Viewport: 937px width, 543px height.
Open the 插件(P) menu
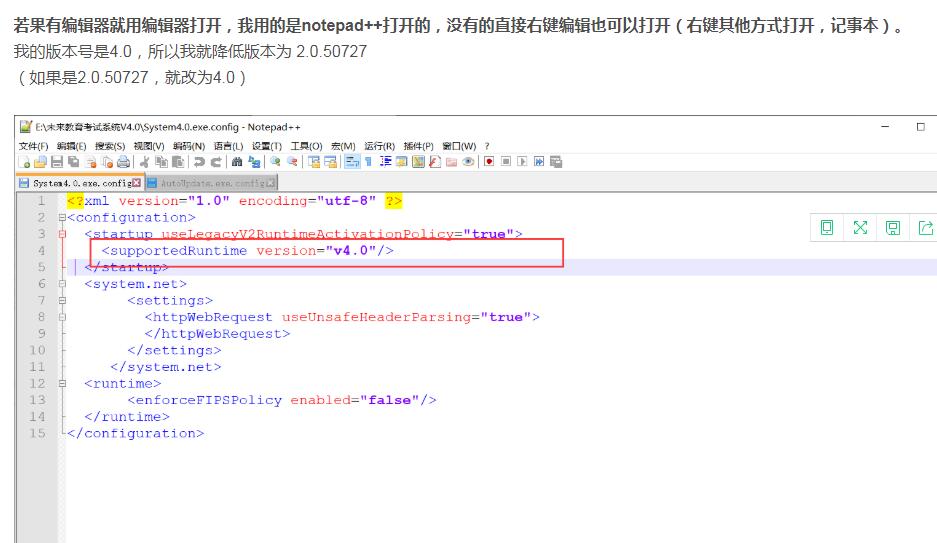(418, 146)
